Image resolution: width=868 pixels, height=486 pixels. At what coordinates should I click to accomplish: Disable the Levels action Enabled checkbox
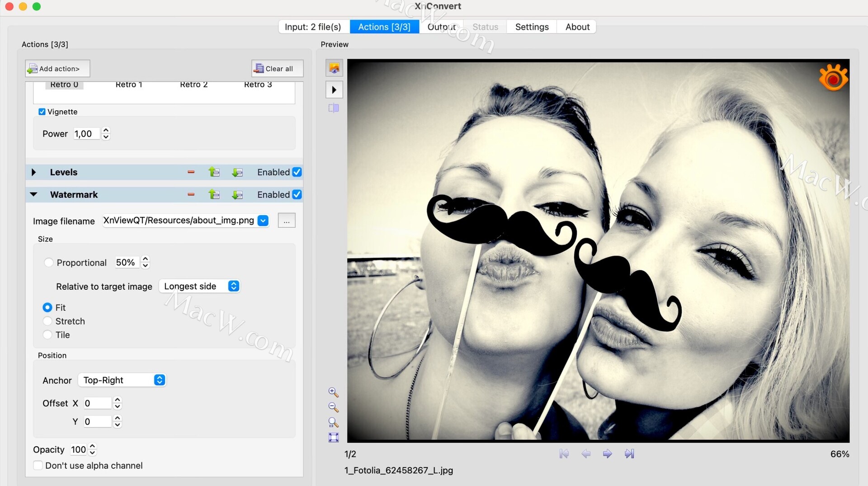tap(297, 172)
